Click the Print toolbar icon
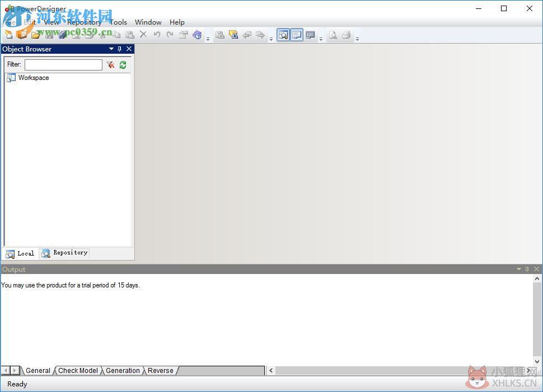The width and height of the screenshot is (543, 392). click(x=347, y=35)
